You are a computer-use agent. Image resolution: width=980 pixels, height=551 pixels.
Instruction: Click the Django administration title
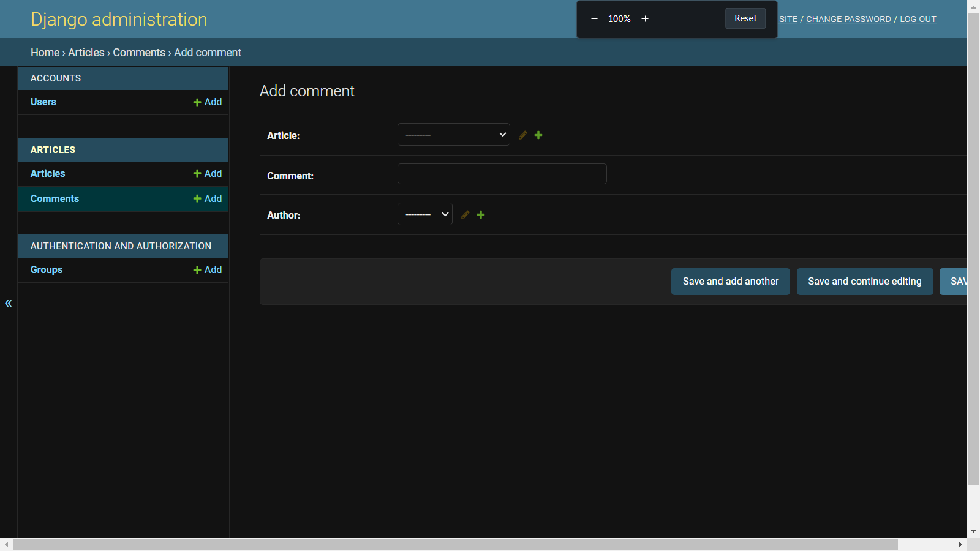coord(119,20)
